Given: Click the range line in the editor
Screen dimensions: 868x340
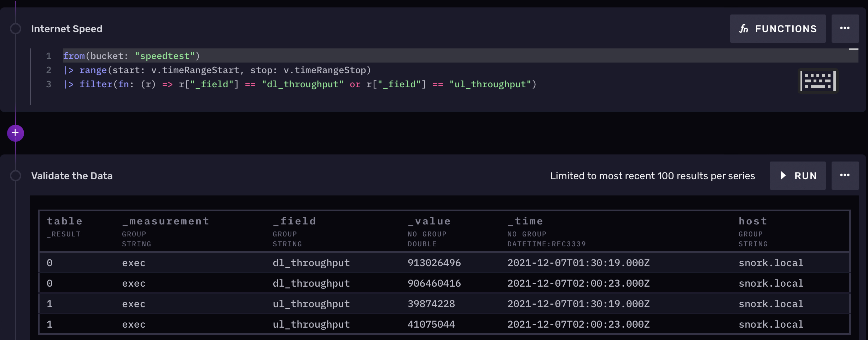Looking at the screenshot, I should click(217, 70).
